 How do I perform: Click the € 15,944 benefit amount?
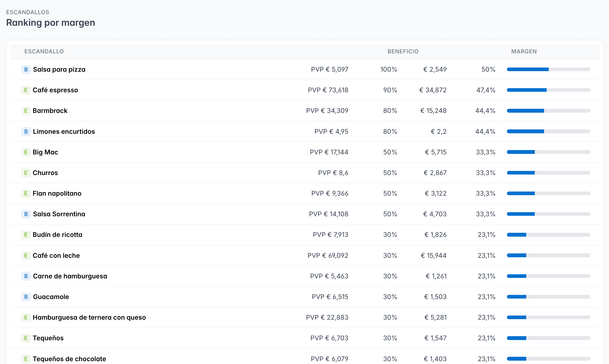pos(434,255)
